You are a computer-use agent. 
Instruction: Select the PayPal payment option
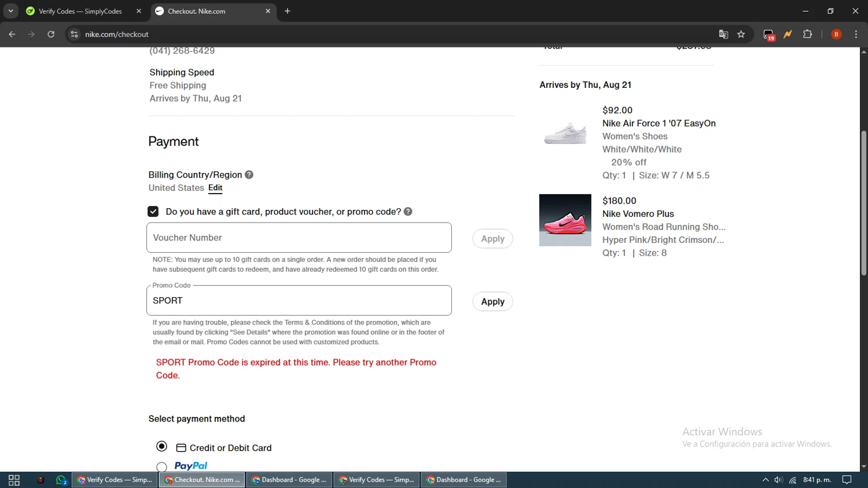click(x=162, y=467)
